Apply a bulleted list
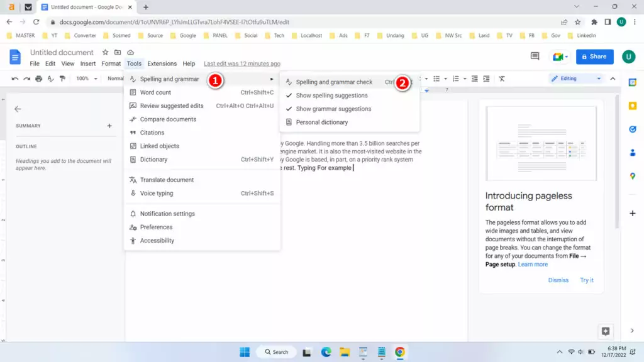Image resolution: width=644 pixels, height=362 pixels. 436,78
